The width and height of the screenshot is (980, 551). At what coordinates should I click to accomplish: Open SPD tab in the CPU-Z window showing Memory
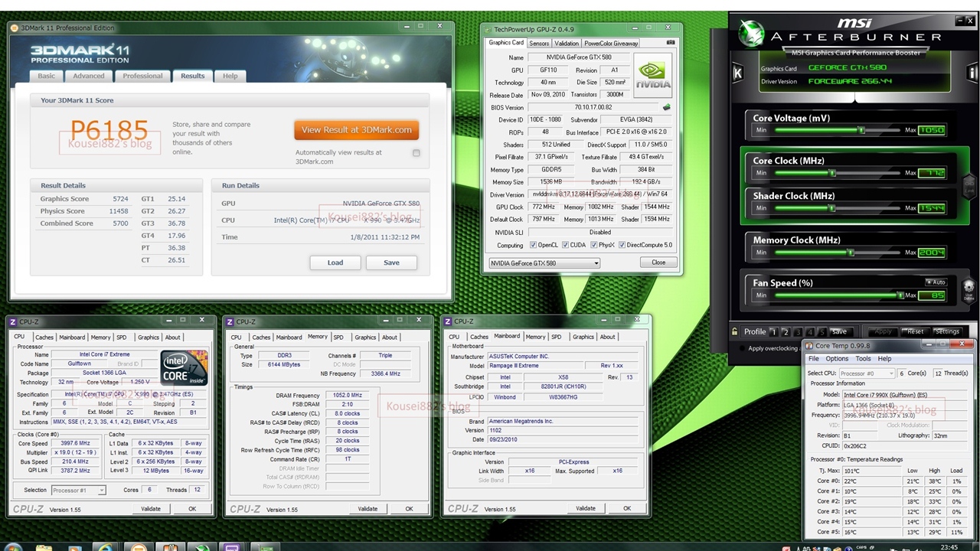(338, 337)
